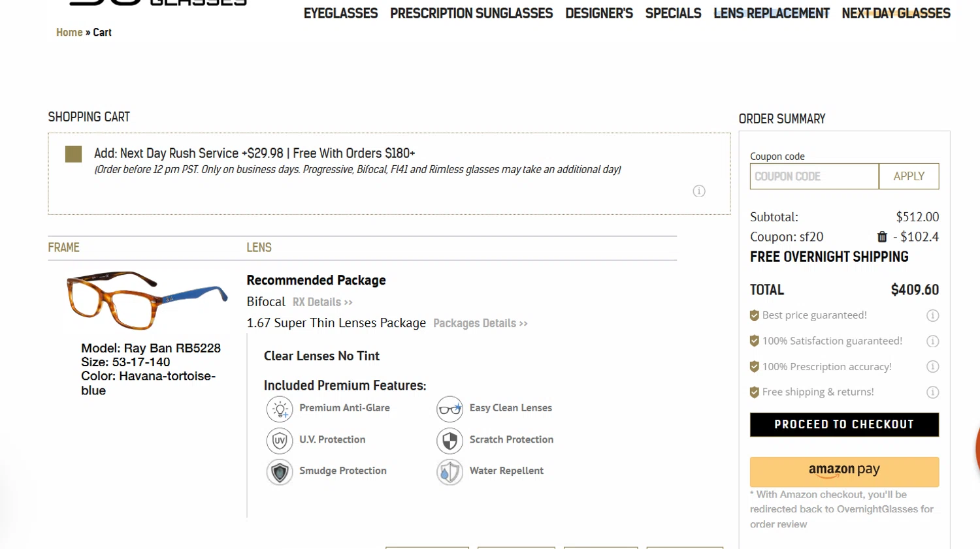The width and height of the screenshot is (980, 549).
Task: Open the Designer's menu
Action: pos(599,13)
